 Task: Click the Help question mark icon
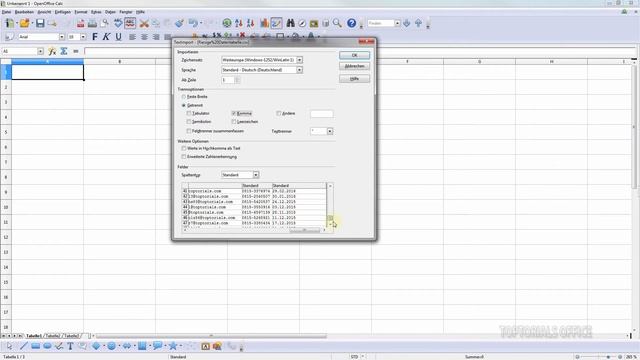(x=351, y=23)
